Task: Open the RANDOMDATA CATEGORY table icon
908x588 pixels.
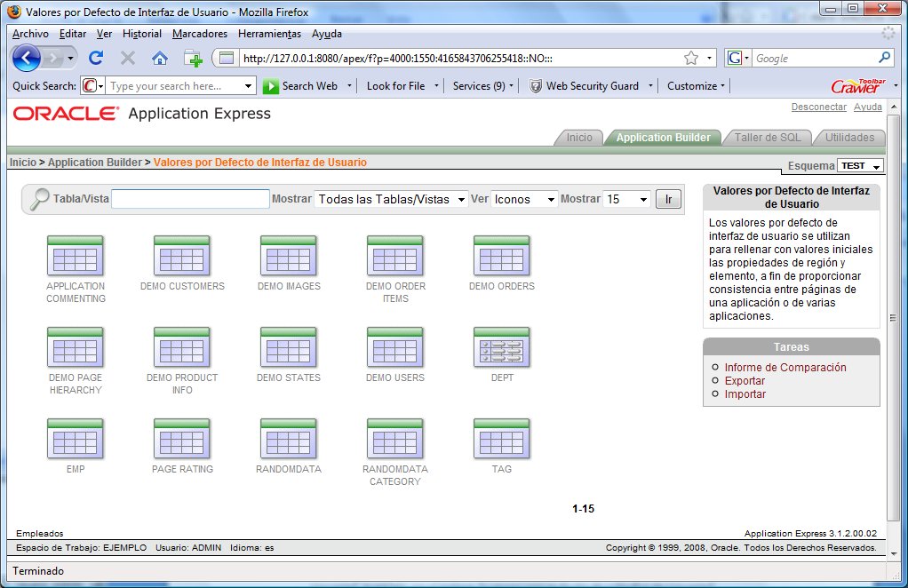Action: 395,439
